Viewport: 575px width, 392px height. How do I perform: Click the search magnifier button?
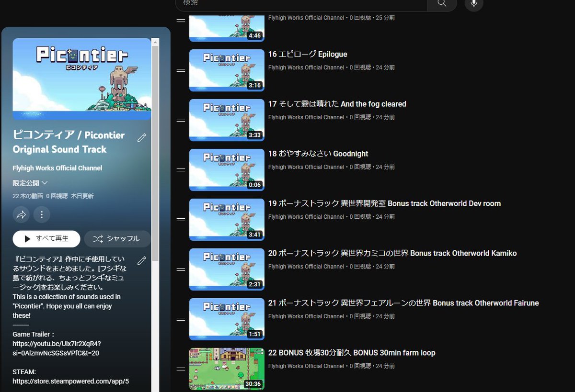pos(442,3)
